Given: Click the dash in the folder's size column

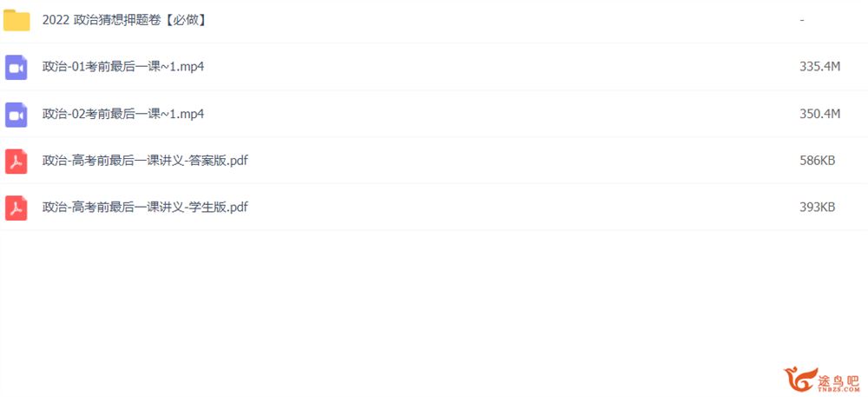Looking at the screenshot, I should 801,21.
